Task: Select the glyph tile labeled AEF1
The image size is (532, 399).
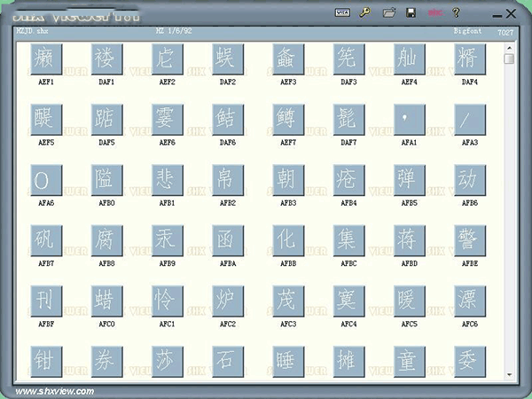Action: (45, 59)
